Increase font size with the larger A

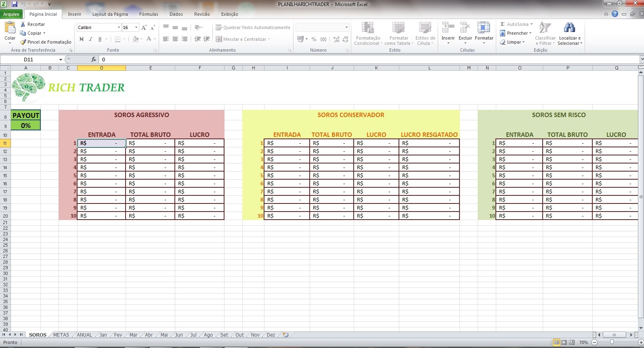[144, 27]
